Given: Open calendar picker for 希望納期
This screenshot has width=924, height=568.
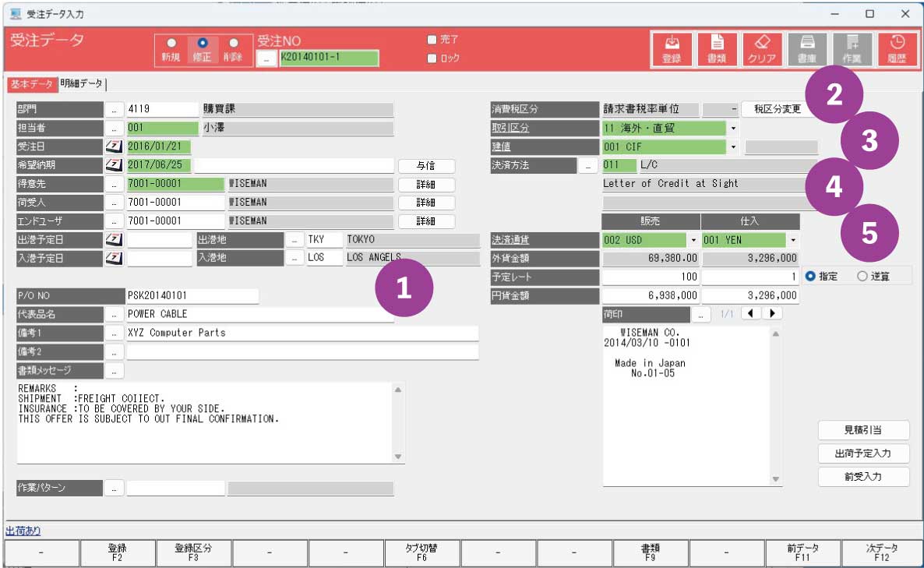Looking at the screenshot, I should [x=114, y=165].
